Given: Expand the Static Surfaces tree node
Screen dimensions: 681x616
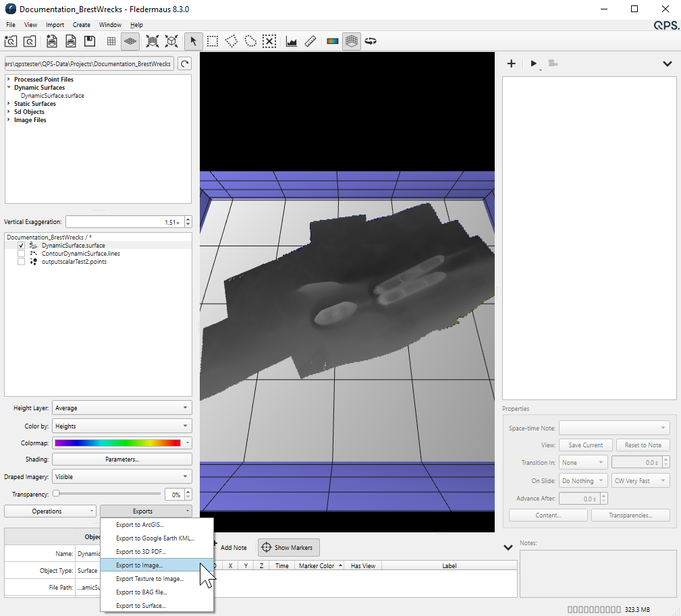Looking at the screenshot, I should (9, 104).
